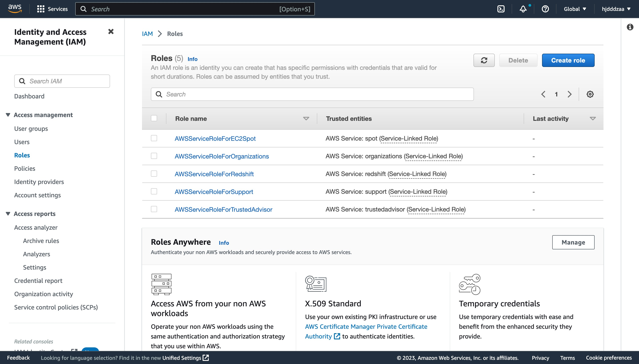Image resolution: width=639 pixels, height=364 pixels.
Task: Click the help question mark icon
Action: pos(545,9)
